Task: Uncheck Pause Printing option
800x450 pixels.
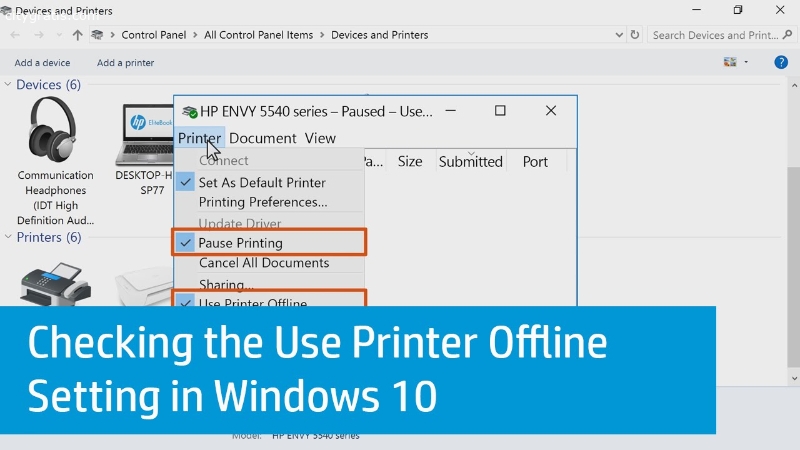Action: [269, 243]
